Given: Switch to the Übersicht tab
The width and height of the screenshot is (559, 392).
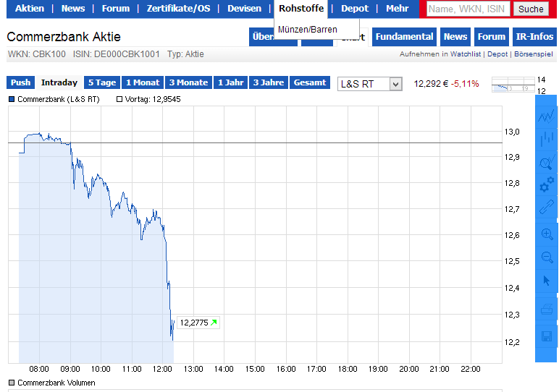Looking at the screenshot, I should pyautogui.click(x=261, y=37).
